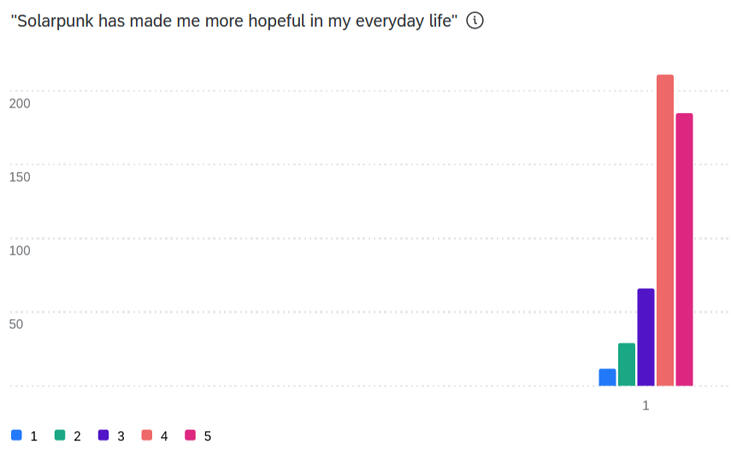This screenshot has width=731, height=450.
Task: Click the purple legend swatch for 3
Action: [x=103, y=436]
